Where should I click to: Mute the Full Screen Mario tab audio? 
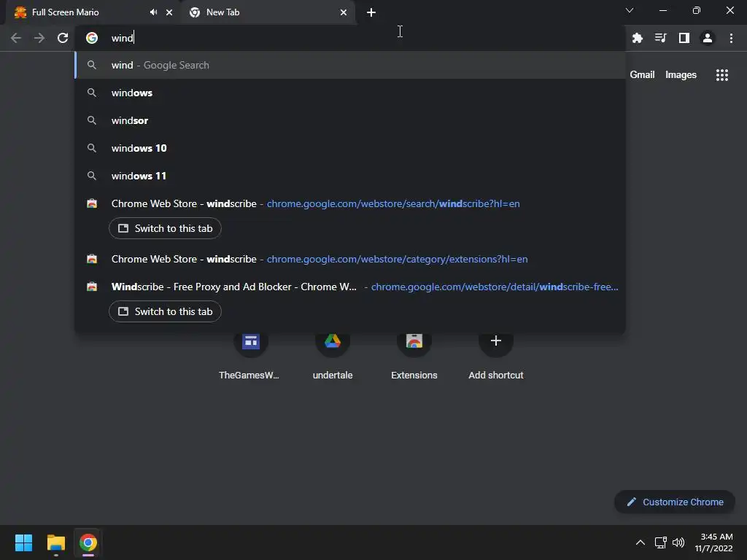(x=153, y=12)
